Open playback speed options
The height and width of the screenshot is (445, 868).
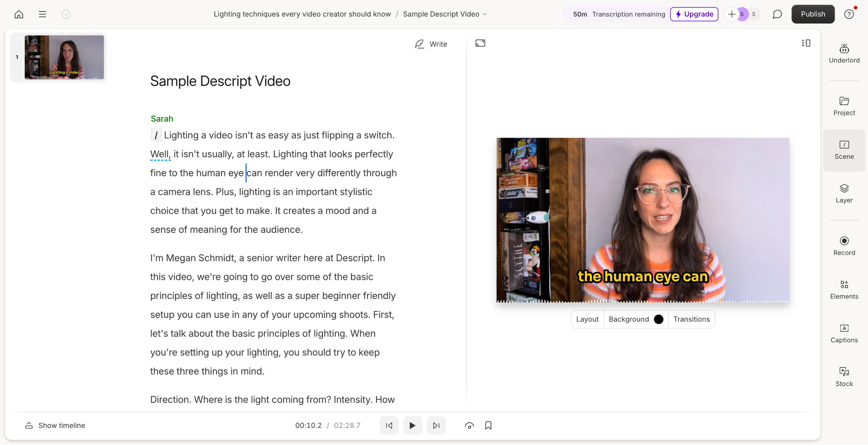(x=469, y=425)
